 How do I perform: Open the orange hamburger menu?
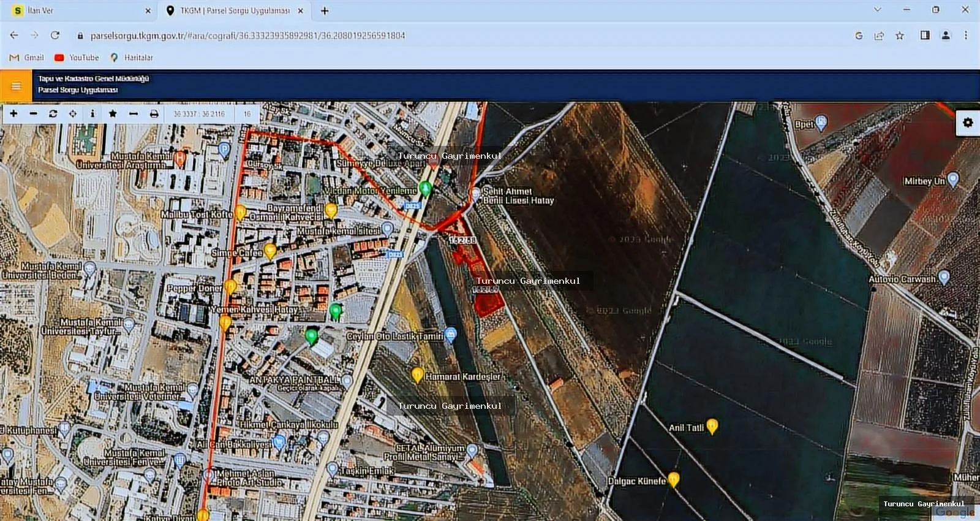16,86
